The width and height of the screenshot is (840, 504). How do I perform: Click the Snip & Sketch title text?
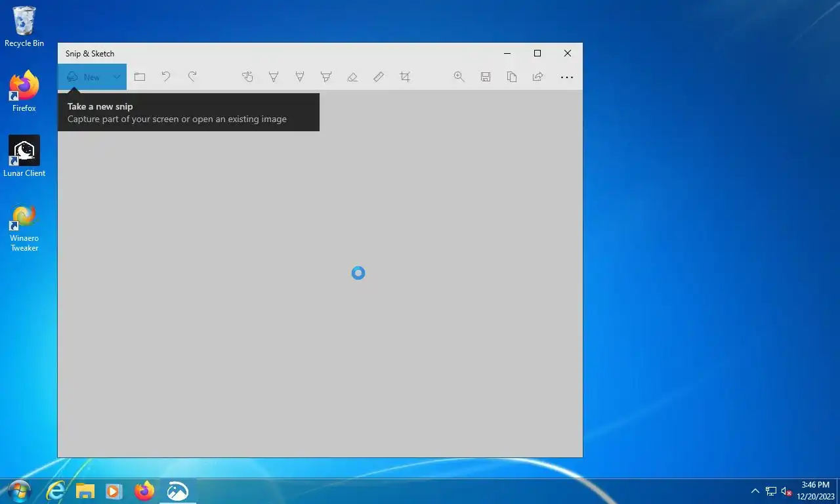pos(90,54)
